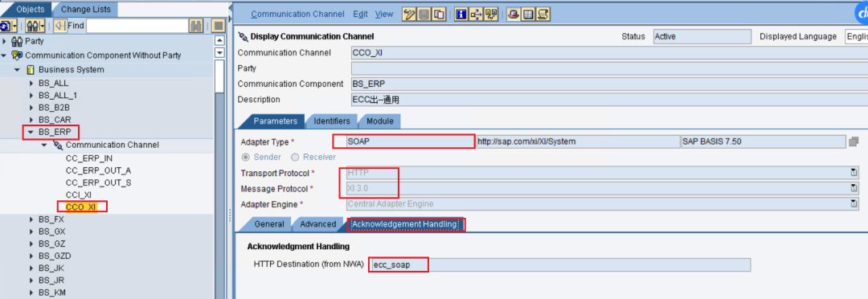This screenshot has width=868, height=299.
Task: Click the tree scroll down arrow
Action: [219, 52]
